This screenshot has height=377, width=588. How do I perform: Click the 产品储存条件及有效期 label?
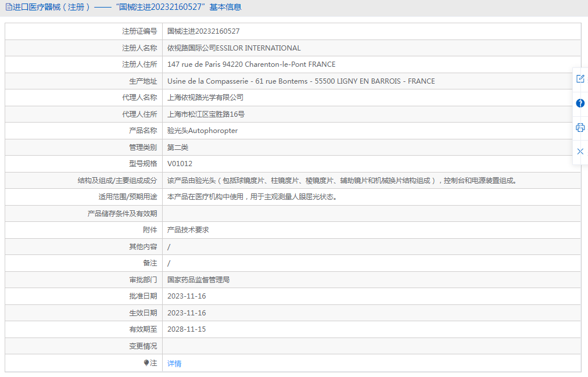(x=122, y=214)
